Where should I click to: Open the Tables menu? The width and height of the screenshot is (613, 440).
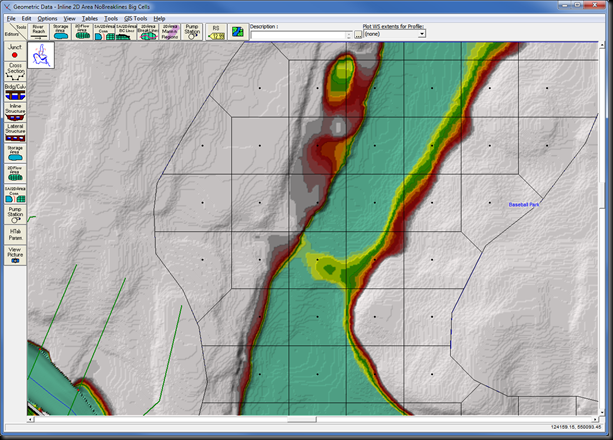click(90, 18)
